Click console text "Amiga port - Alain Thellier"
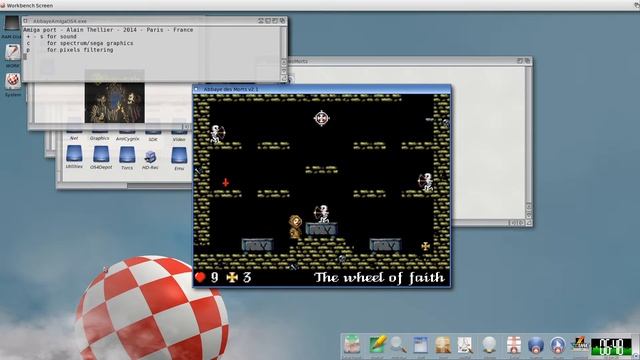This screenshot has height=360, width=640. pyautogui.click(x=67, y=30)
